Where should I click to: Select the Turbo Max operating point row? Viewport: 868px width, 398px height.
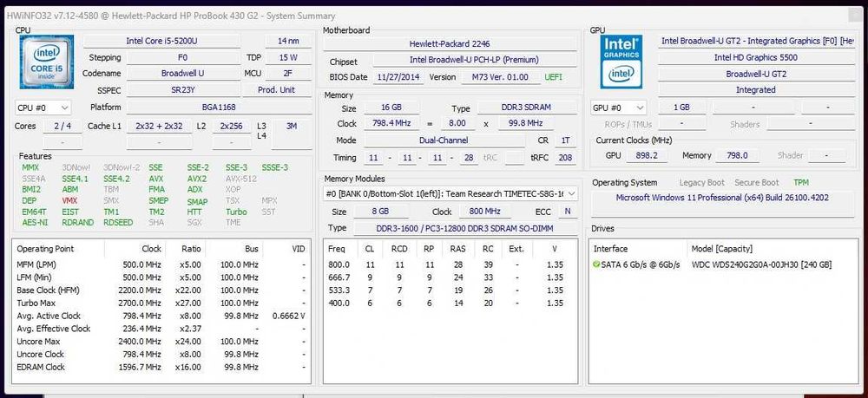161,303
